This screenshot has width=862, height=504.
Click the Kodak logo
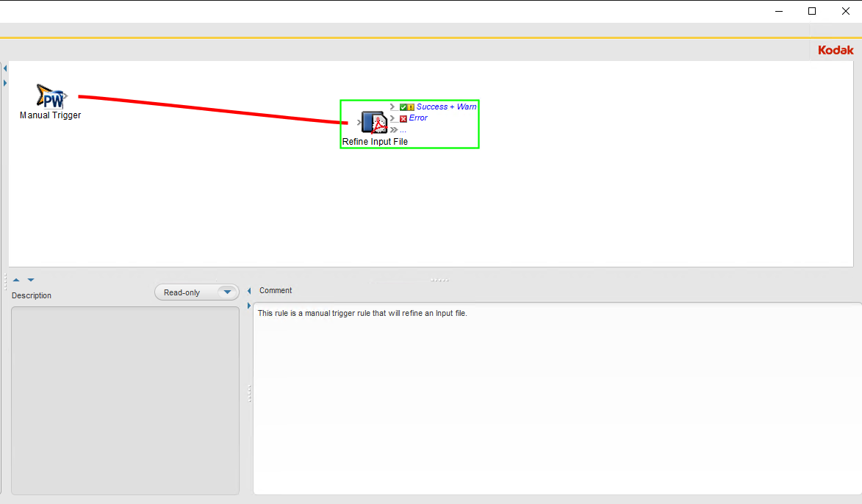point(836,50)
